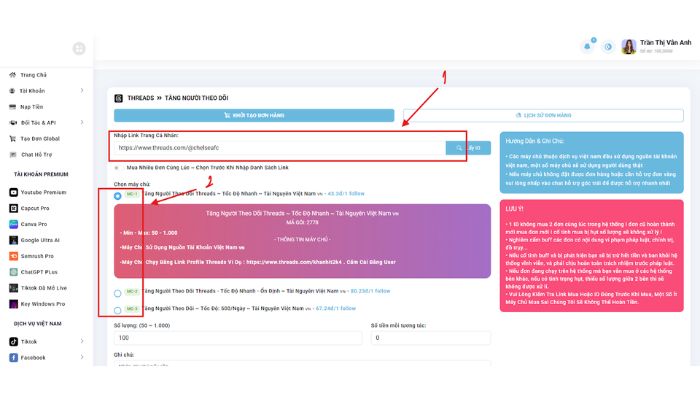Click the Capcut Pro icon

(x=13, y=208)
